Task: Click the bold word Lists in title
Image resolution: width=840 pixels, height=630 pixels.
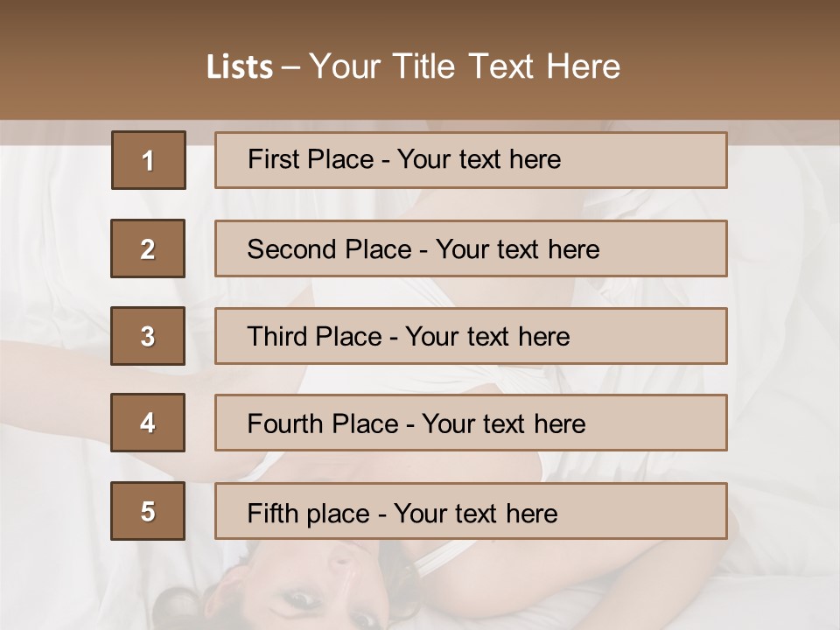Action: [240, 67]
